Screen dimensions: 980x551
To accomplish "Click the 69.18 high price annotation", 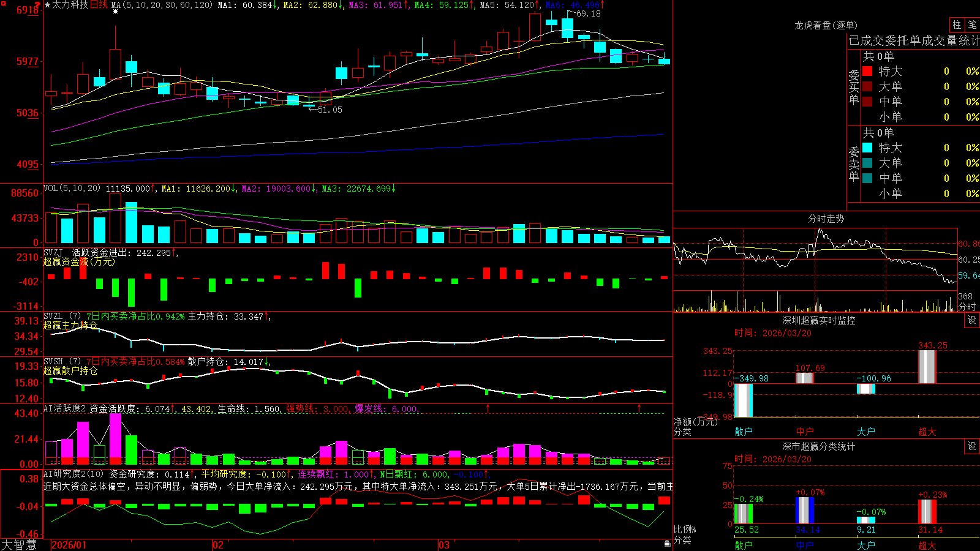I will click(589, 13).
